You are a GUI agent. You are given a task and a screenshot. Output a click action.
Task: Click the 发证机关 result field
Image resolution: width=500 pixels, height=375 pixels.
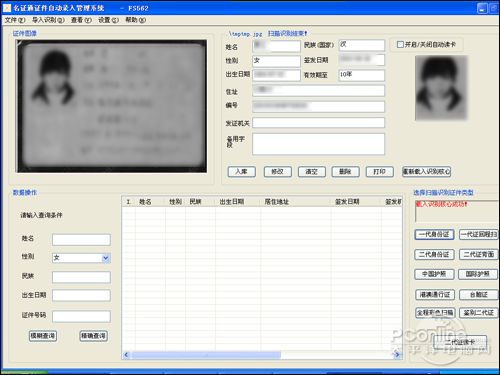[x=318, y=123]
